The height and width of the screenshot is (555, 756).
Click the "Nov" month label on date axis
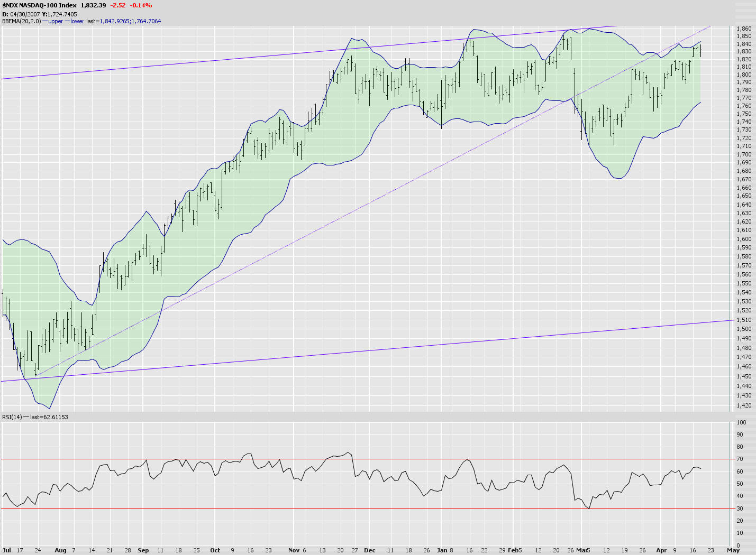coord(294,550)
